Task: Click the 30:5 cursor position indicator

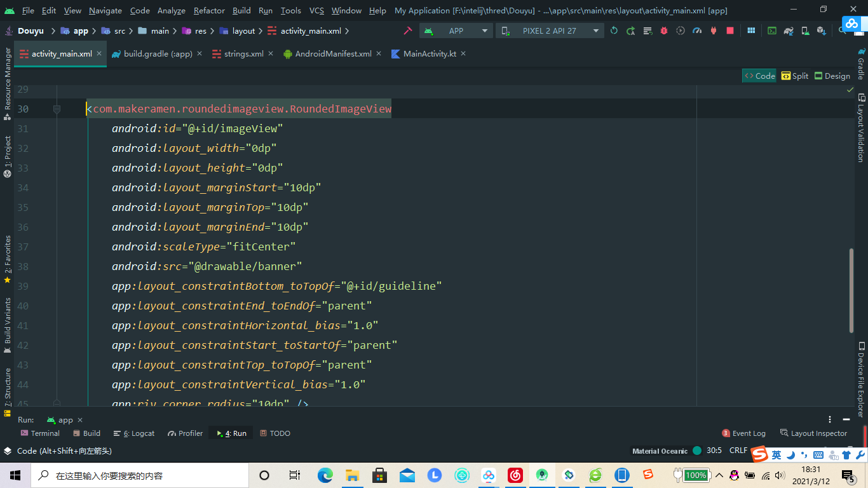Action: (x=714, y=451)
